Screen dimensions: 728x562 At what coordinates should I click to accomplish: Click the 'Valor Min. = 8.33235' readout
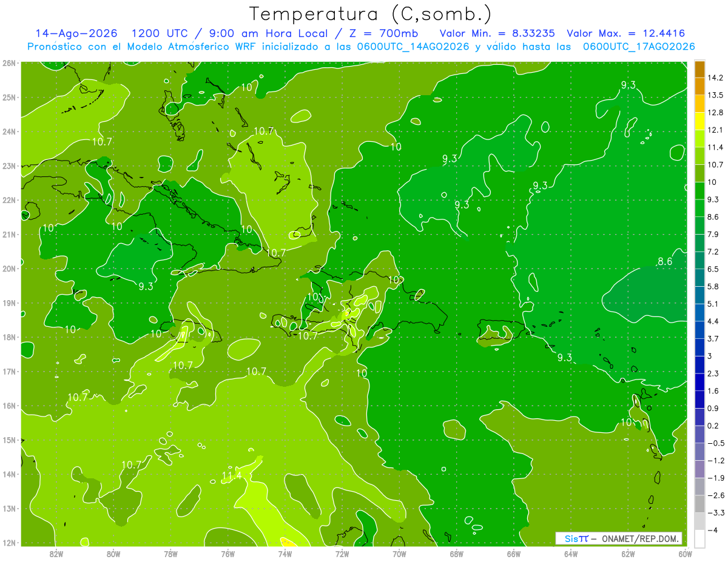coord(497,33)
